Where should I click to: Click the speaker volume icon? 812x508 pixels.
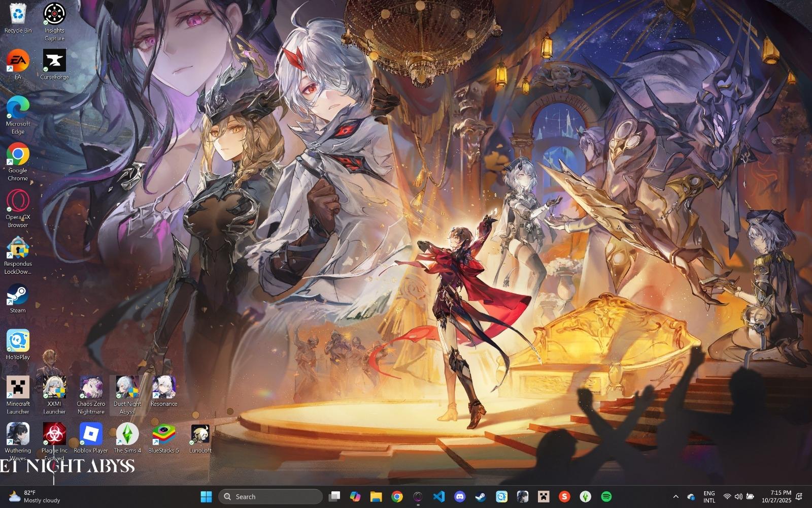[738, 496]
